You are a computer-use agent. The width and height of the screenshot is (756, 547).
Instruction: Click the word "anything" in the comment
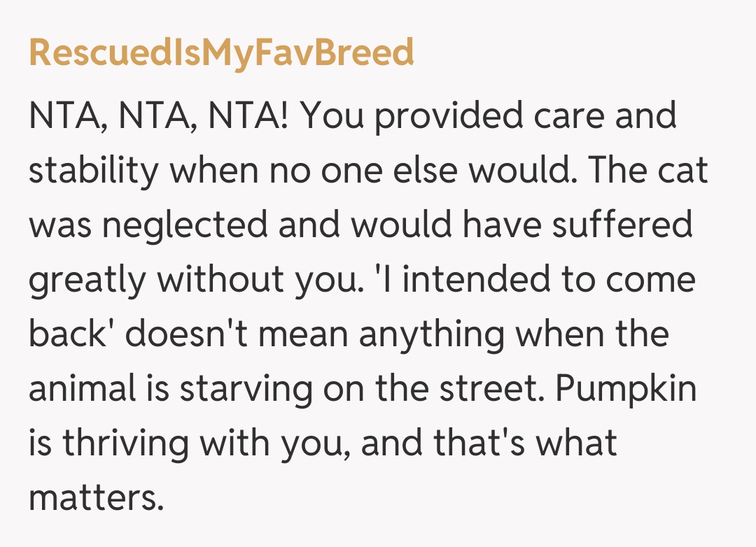point(431,334)
